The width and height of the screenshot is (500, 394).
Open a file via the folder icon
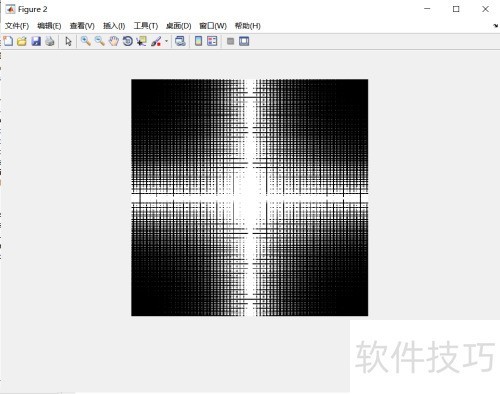[22, 41]
